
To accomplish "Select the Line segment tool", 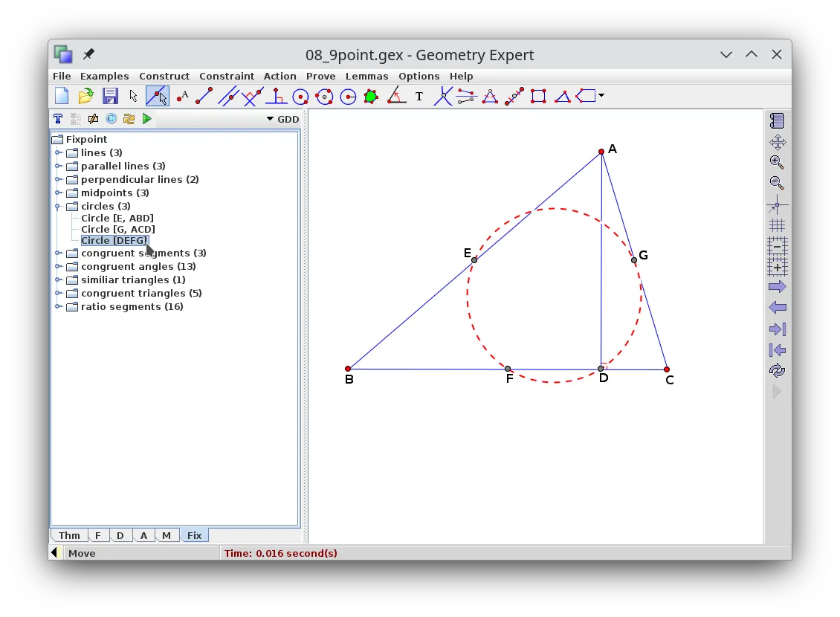I will click(x=204, y=97).
